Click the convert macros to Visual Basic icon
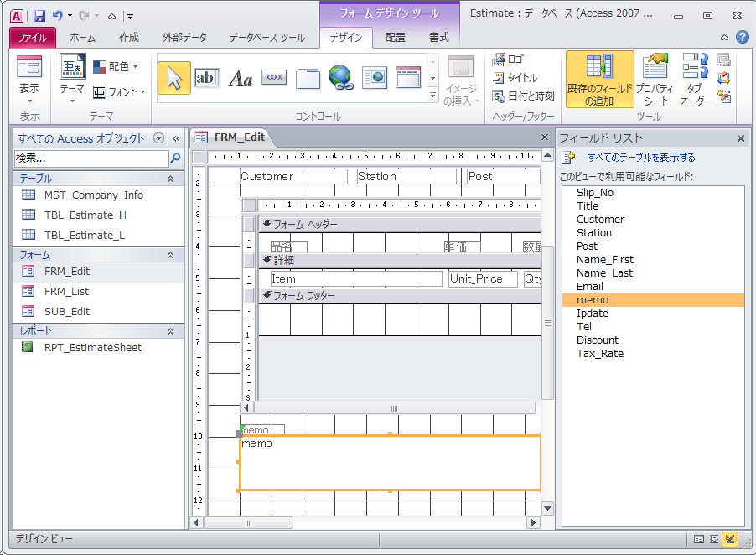Screen dimensions: 756x555 724,96
